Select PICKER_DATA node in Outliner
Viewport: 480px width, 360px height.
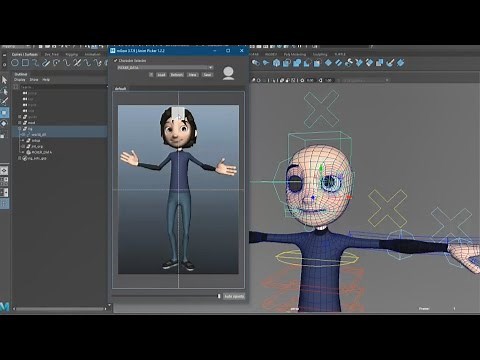coord(42,152)
